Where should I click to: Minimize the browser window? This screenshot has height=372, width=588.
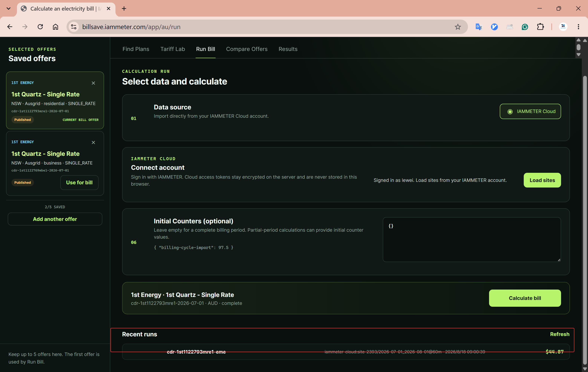[540, 8]
